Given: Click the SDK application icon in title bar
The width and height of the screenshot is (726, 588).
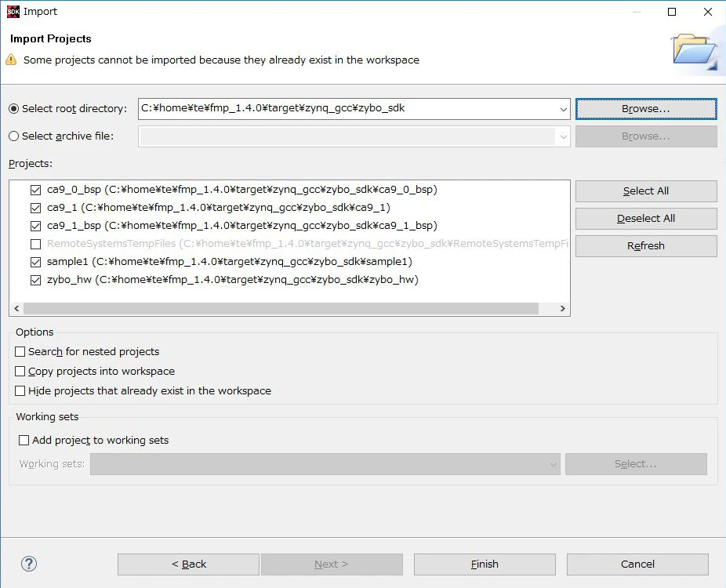Looking at the screenshot, I should pos(13,12).
